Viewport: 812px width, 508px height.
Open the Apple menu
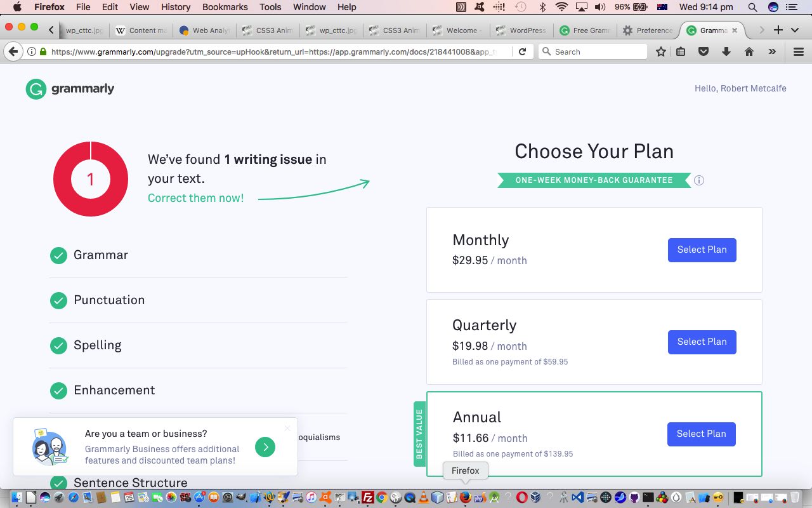17,7
